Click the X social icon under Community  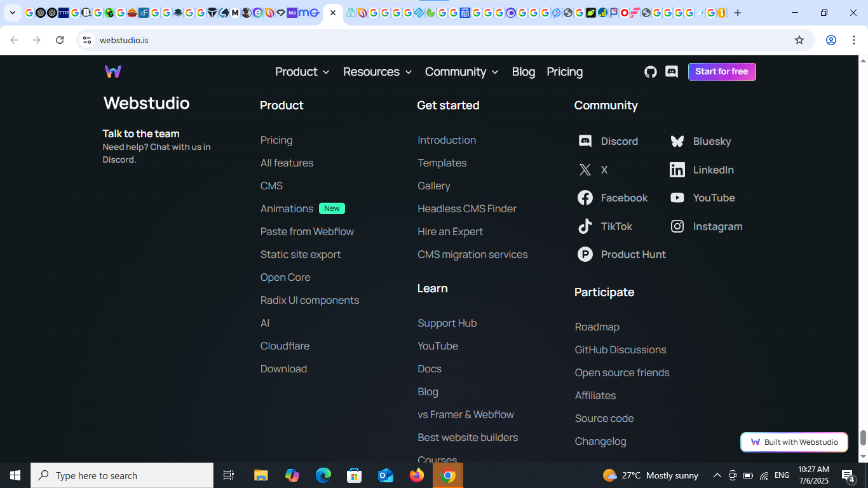[585, 170]
